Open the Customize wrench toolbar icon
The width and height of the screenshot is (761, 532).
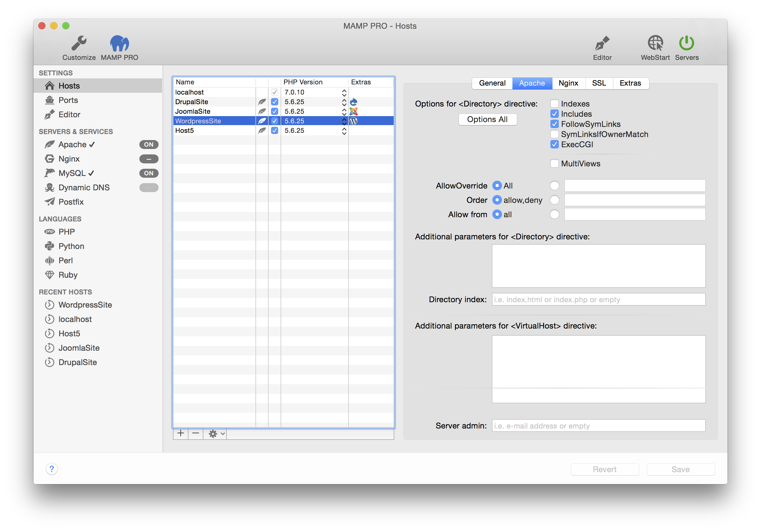pos(79,43)
